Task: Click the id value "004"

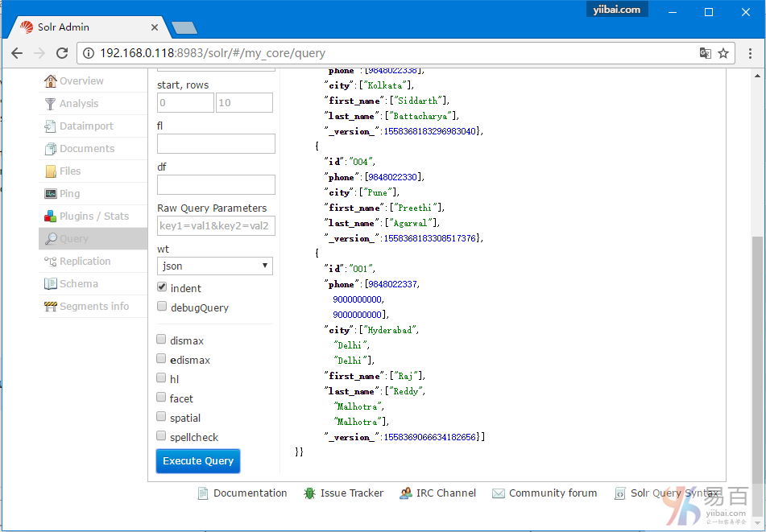Action: pos(361,162)
